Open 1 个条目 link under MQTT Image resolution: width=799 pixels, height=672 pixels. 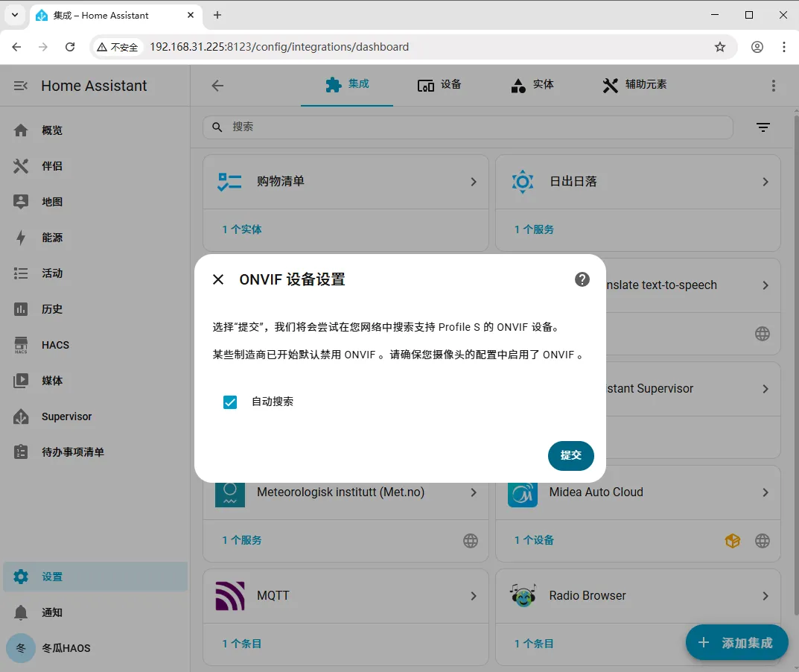click(242, 644)
